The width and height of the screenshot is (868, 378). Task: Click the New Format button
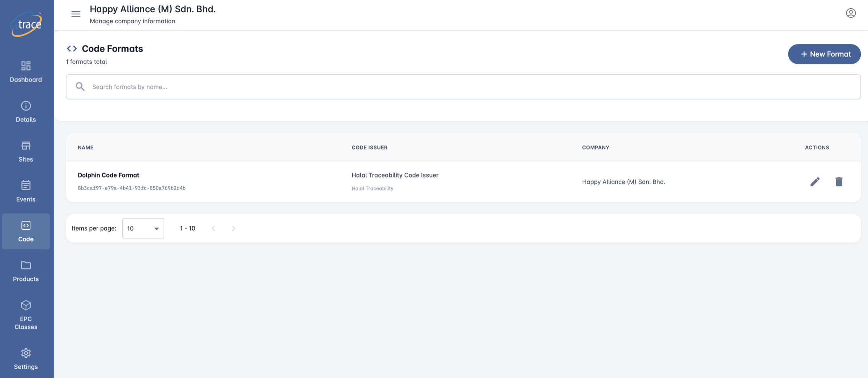(824, 54)
